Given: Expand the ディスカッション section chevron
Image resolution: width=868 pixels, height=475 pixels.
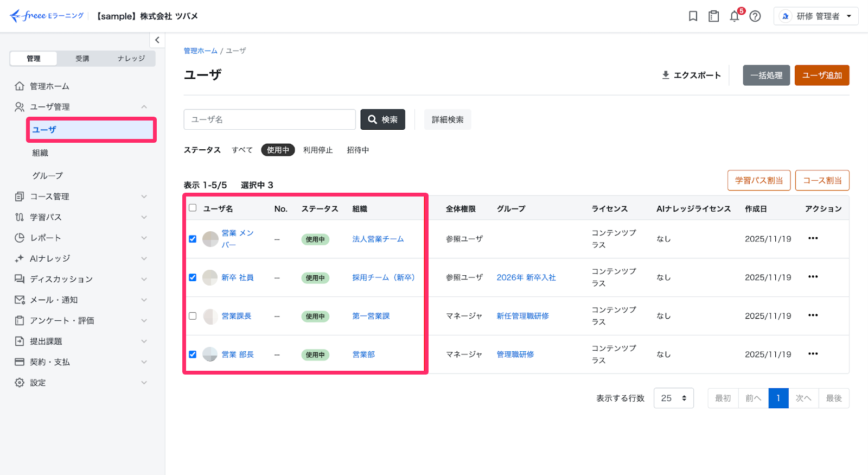Looking at the screenshot, I should (144, 279).
